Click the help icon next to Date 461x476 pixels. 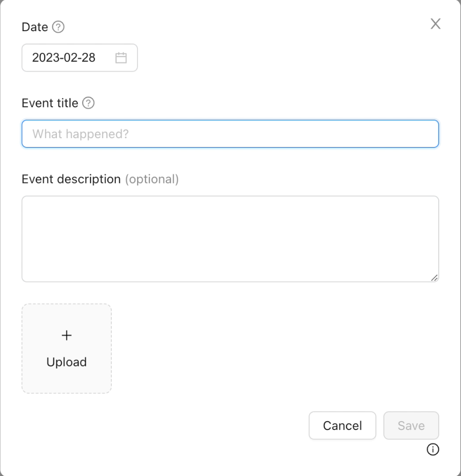[58, 27]
